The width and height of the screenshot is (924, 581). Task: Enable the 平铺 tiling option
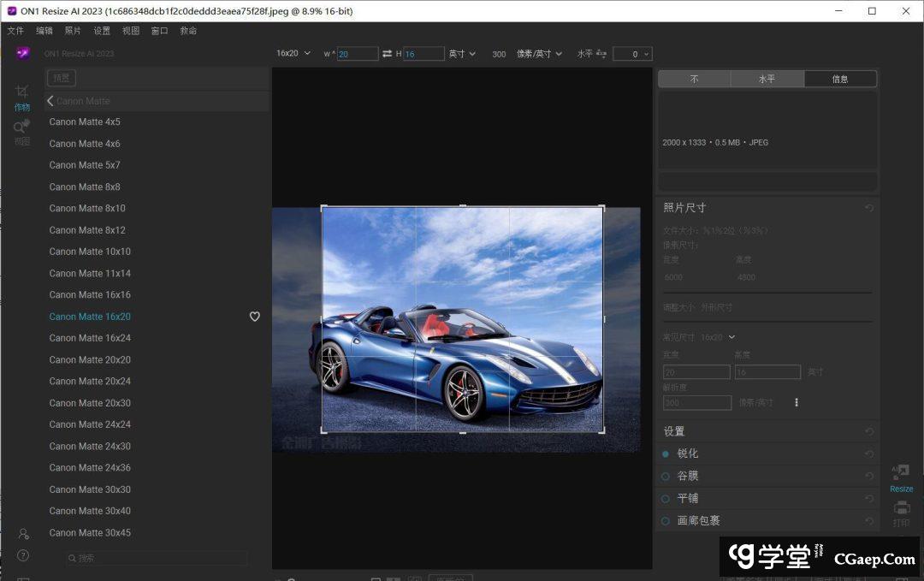(666, 498)
